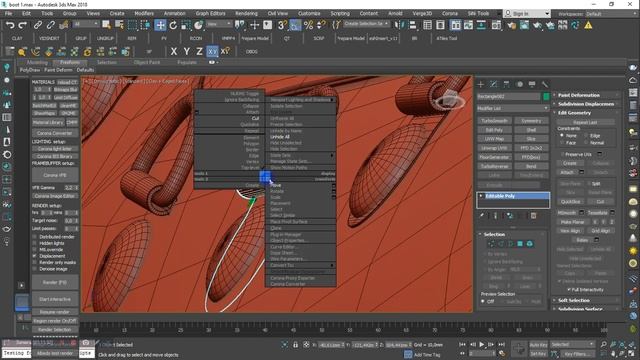Click the yellow warning triangle icon

[x=588, y=25]
